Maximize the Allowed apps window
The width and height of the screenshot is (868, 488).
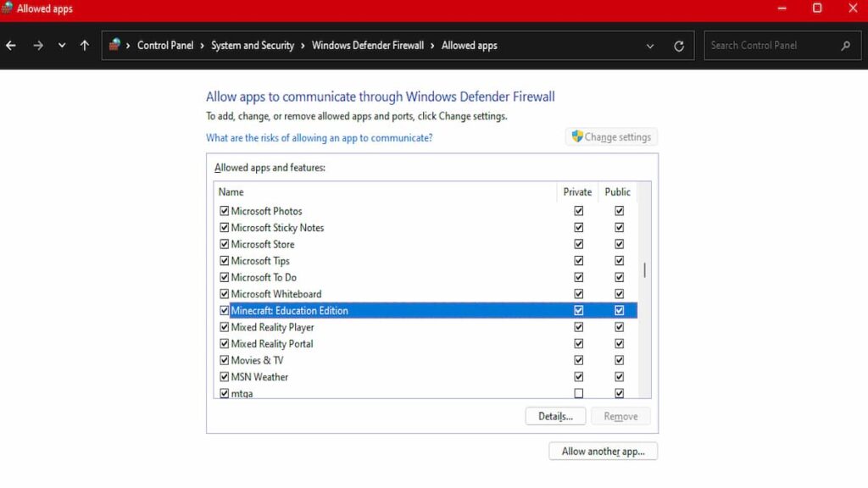click(x=817, y=8)
